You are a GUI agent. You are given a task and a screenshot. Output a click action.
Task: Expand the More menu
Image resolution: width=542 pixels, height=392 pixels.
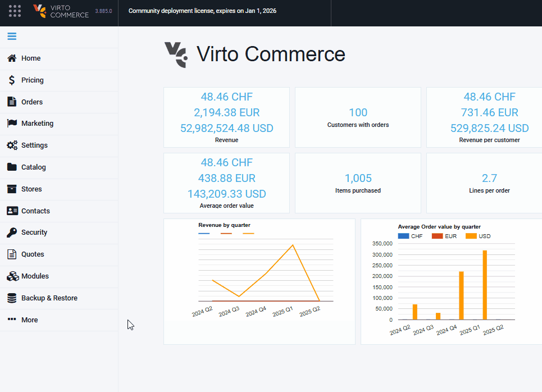pos(29,320)
